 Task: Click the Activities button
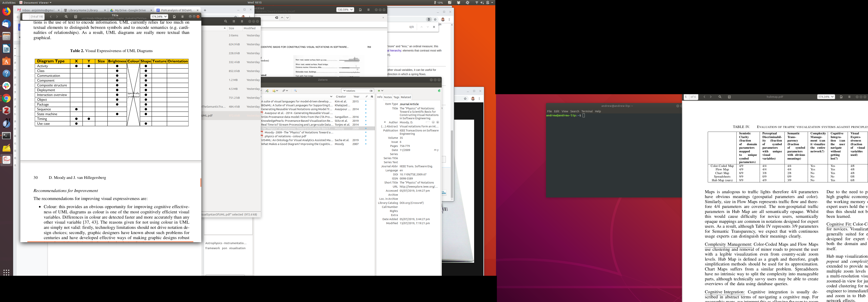(x=9, y=2)
